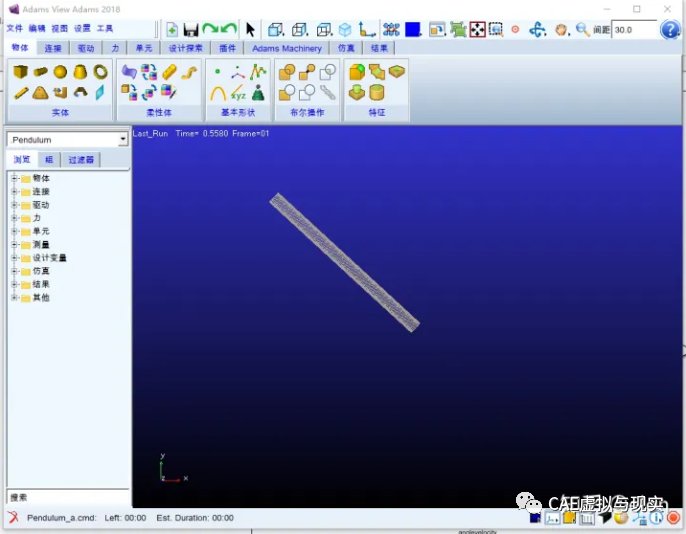Image resolution: width=686 pixels, height=534 pixels.
Task: Choose the Boolean Cut operation
Action: click(x=287, y=93)
